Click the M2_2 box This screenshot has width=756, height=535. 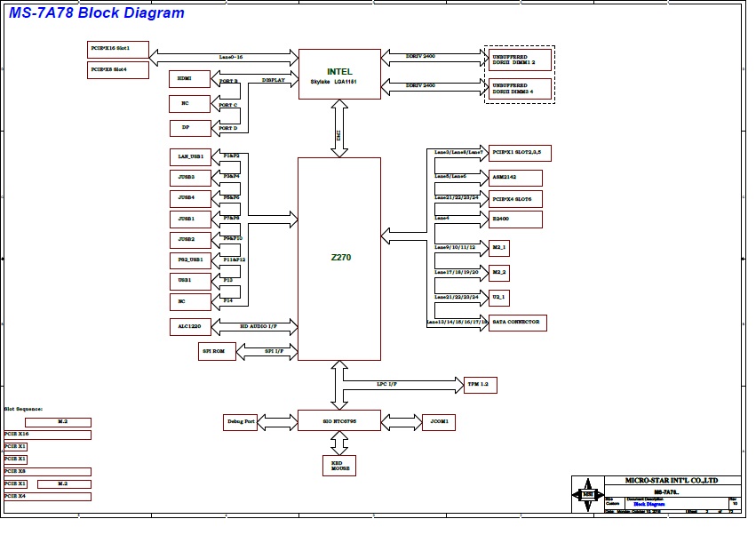click(499, 273)
